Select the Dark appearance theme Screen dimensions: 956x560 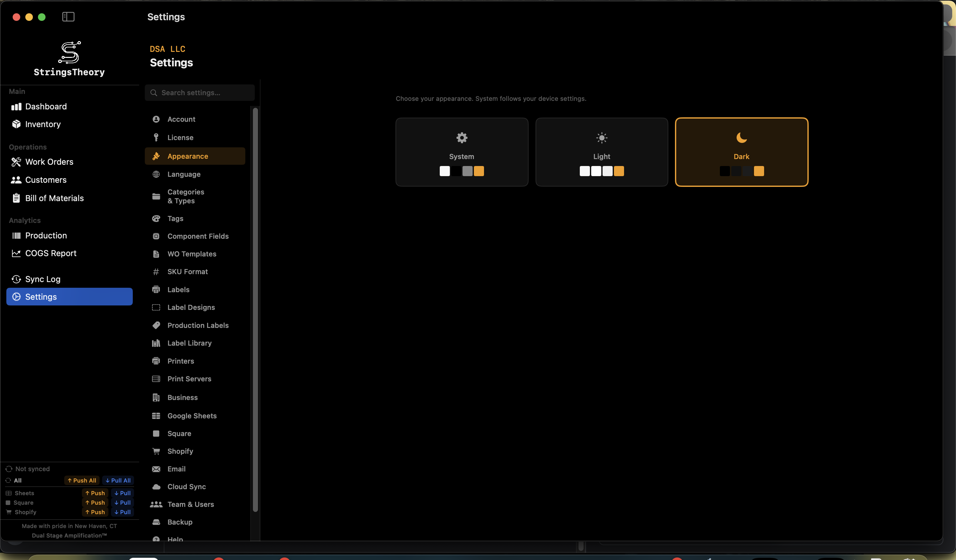coord(741,152)
